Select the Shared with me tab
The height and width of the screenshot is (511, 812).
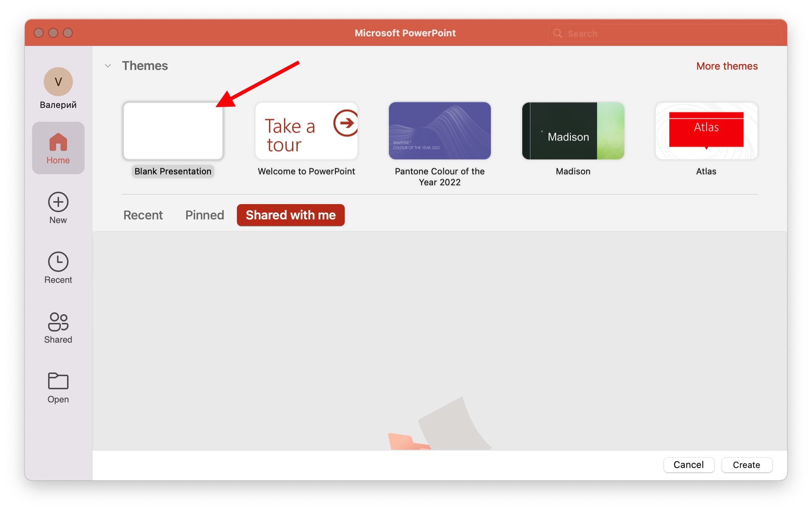tap(291, 215)
